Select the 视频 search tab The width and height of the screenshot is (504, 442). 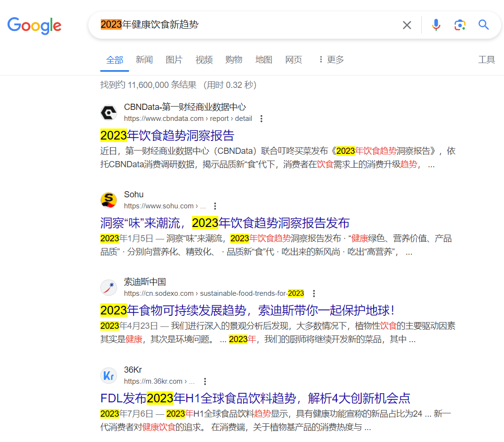coord(204,60)
